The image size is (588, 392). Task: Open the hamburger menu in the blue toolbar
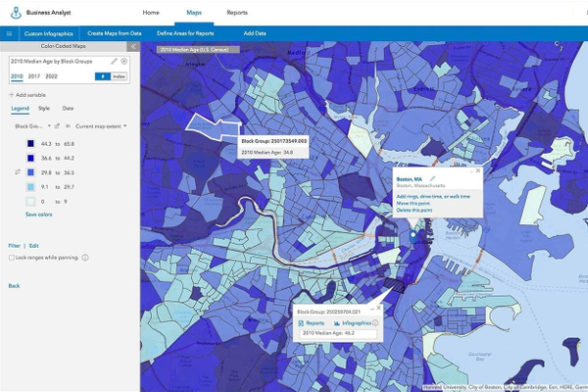(9, 33)
